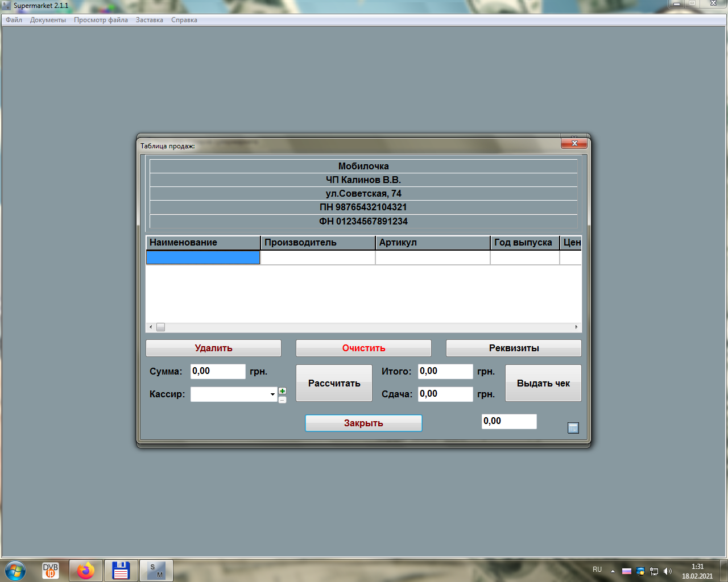This screenshot has height=582, width=728.
Task: Click the Рассчитать button
Action: click(334, 383)
